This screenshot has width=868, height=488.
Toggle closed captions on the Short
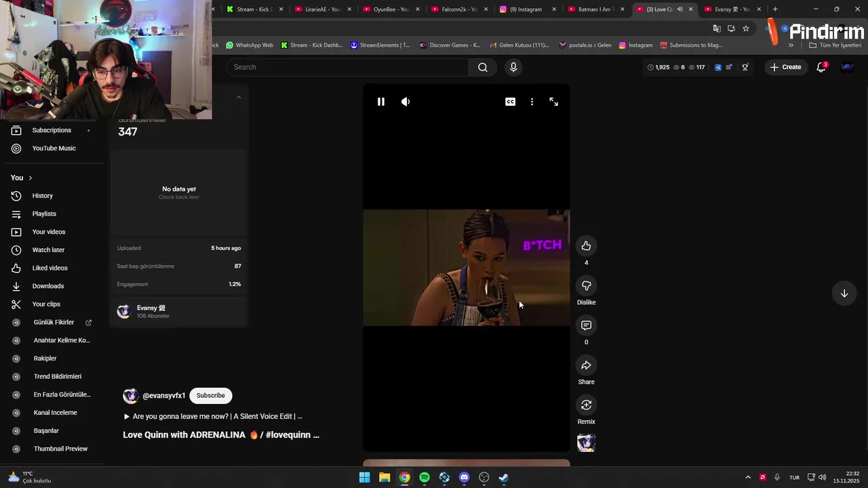[x=510, y=102]
